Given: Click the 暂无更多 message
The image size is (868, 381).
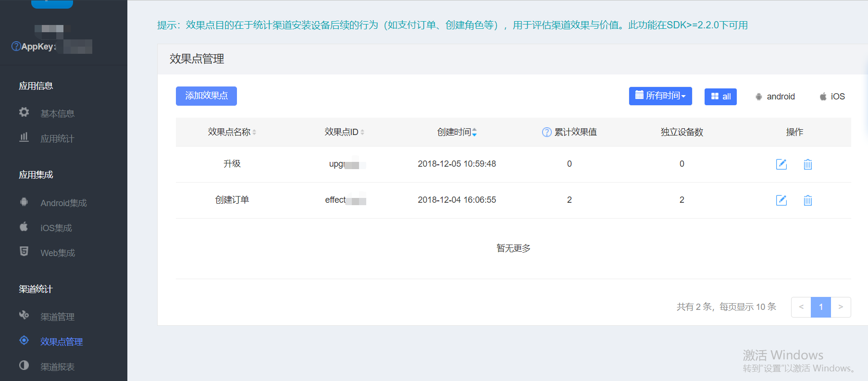Looking at the screenshot, I should pyautogui.click(x=513, y=248).
